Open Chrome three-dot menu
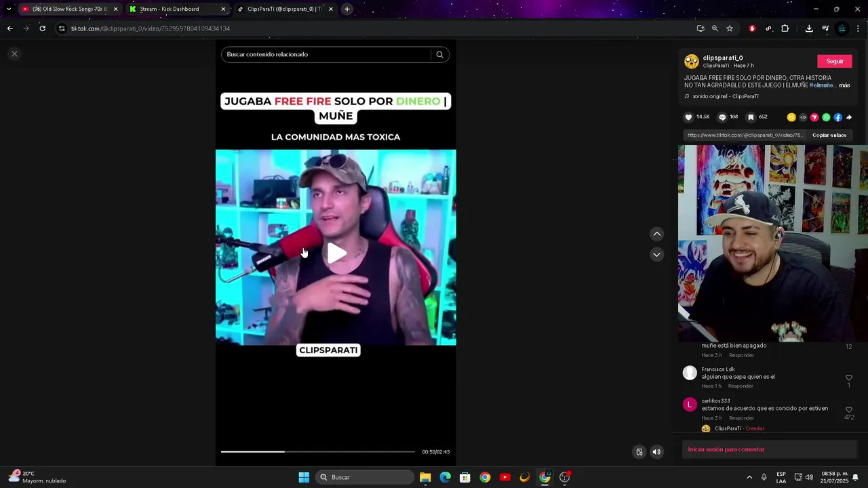The height and width of the screenshot is (488, 868). click(x=858, y=28)
